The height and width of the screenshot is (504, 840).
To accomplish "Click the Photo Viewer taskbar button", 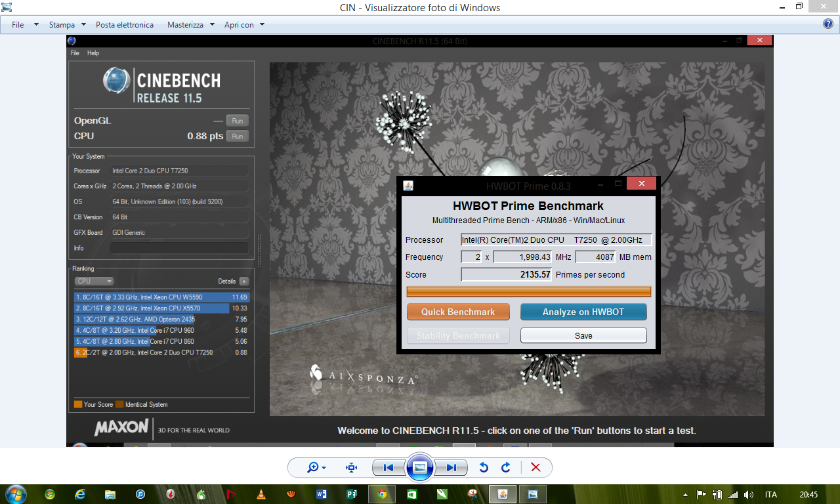I will pos(533,494).
